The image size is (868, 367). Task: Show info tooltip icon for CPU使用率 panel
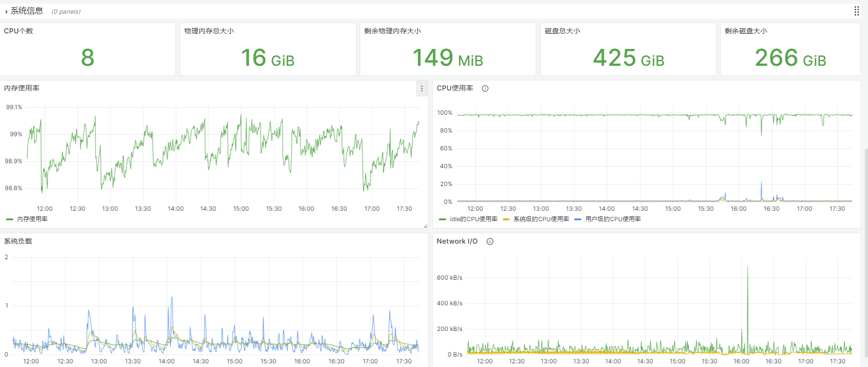pos(485,89)
